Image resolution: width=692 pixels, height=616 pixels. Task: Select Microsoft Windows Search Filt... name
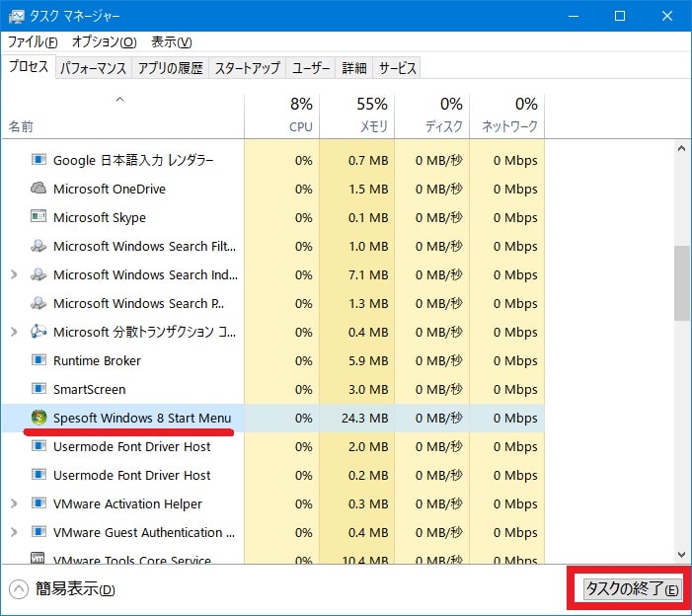coord(144,246)
